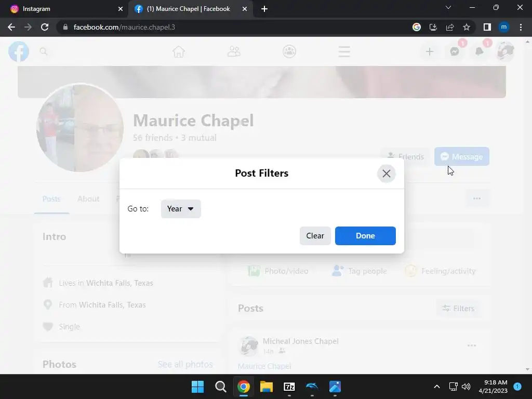Go to Facebook Home icon
This screenshot has width=532, height=399.
tap(179, 51)
